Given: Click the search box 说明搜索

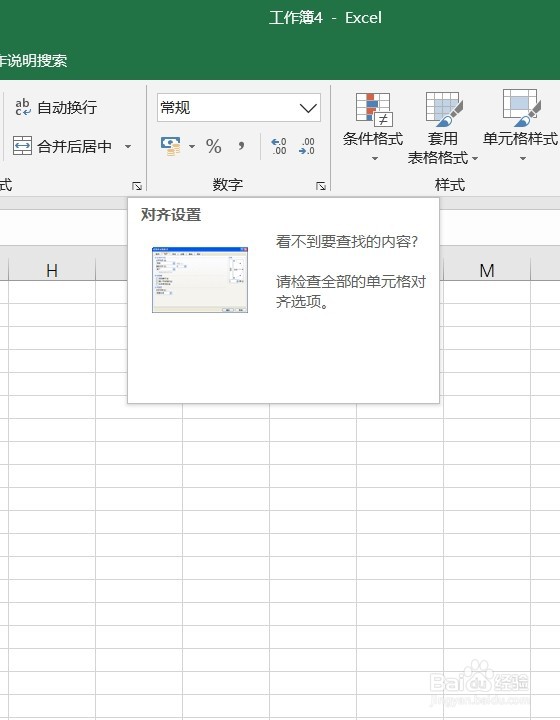Looking at the screenshot, I should [34, 61].
